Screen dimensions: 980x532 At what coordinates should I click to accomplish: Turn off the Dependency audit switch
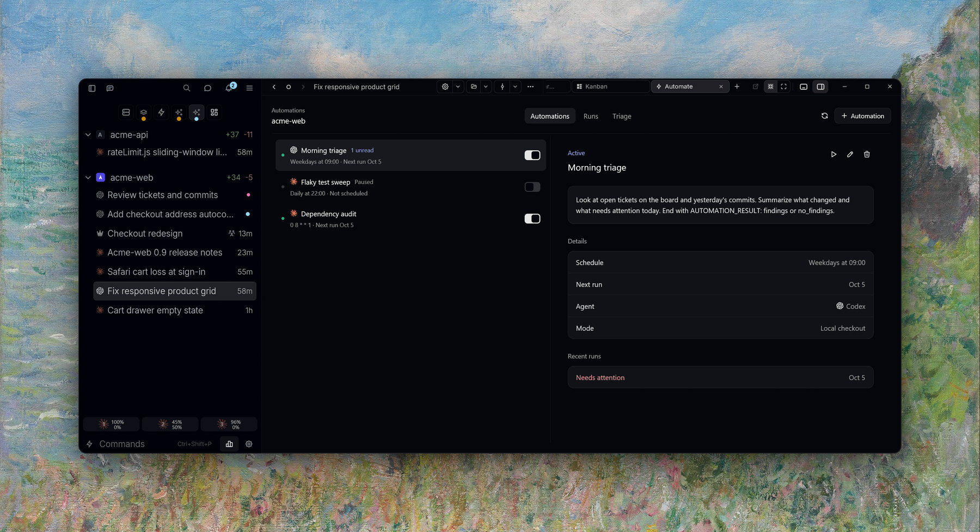(x=532, y=218)
